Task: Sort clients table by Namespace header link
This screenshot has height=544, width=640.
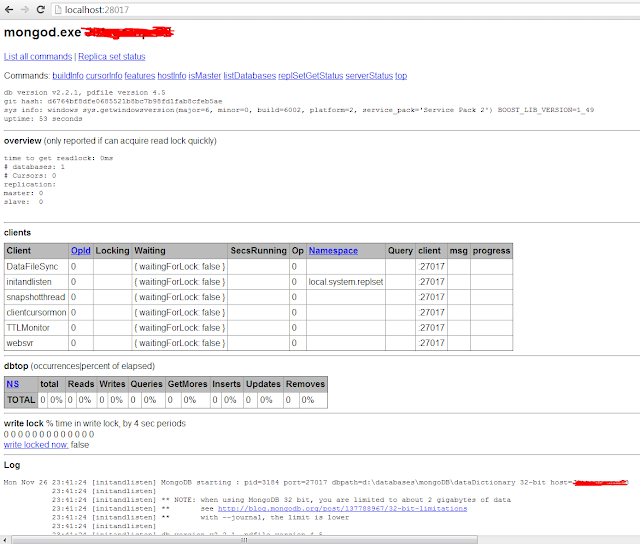Action: pos(333,251)
